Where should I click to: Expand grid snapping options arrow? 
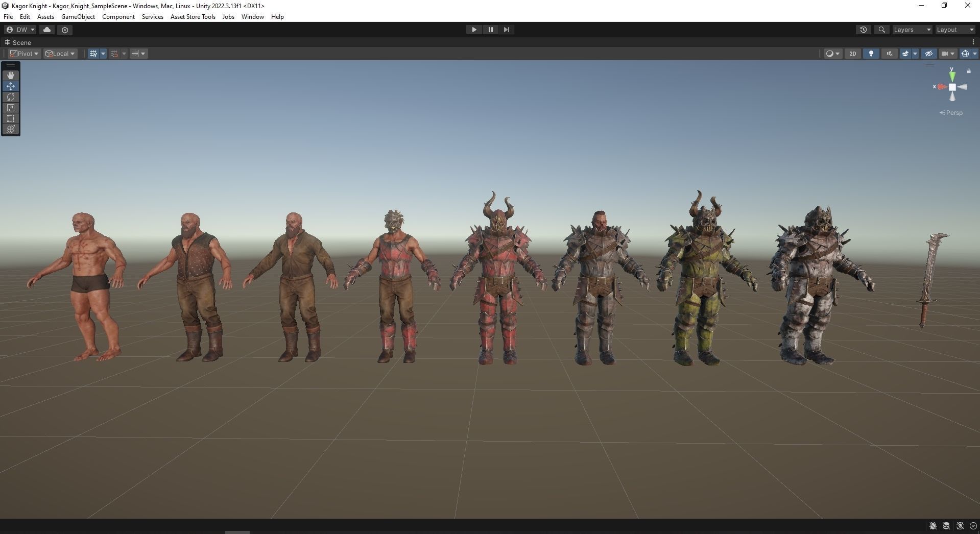(124, 54)
